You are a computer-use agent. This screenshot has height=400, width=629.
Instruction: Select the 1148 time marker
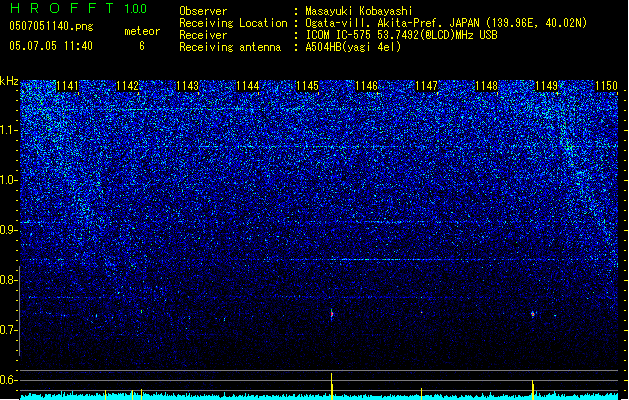[x=486, y=86]
